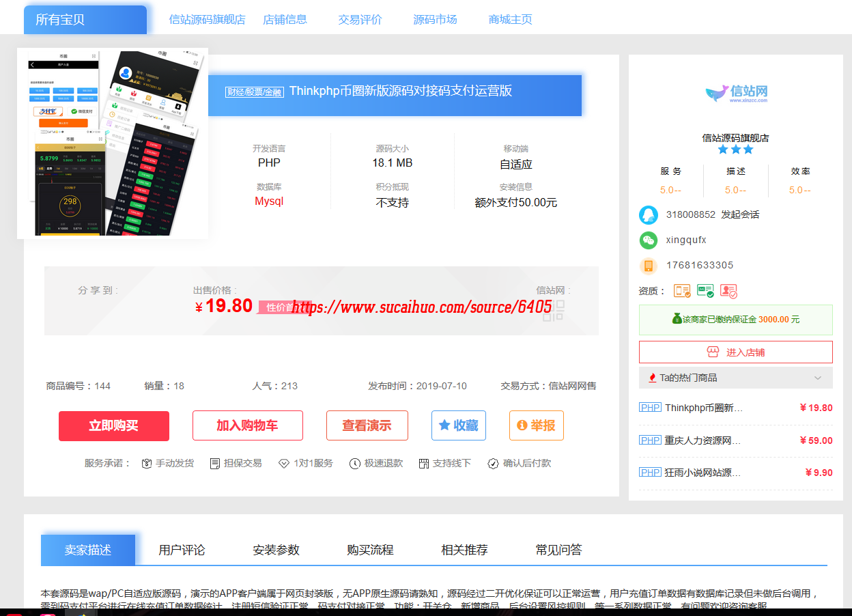Click the QR code icon near 信站网

click(554, 309)
